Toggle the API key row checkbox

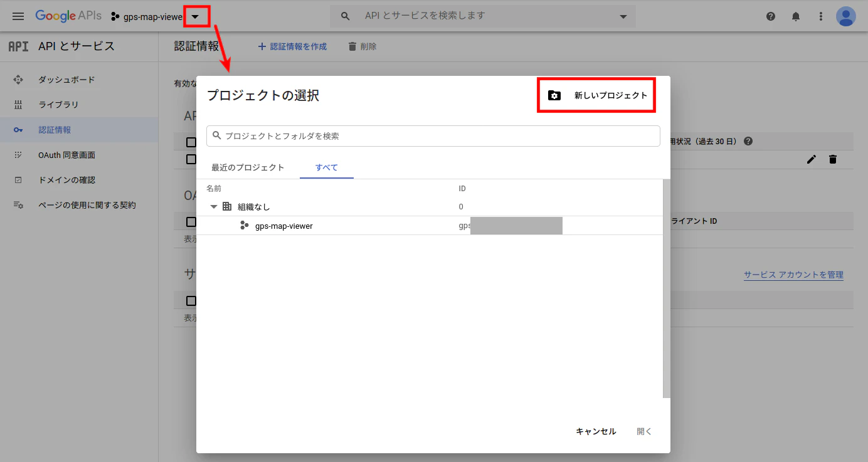(191, 159)
